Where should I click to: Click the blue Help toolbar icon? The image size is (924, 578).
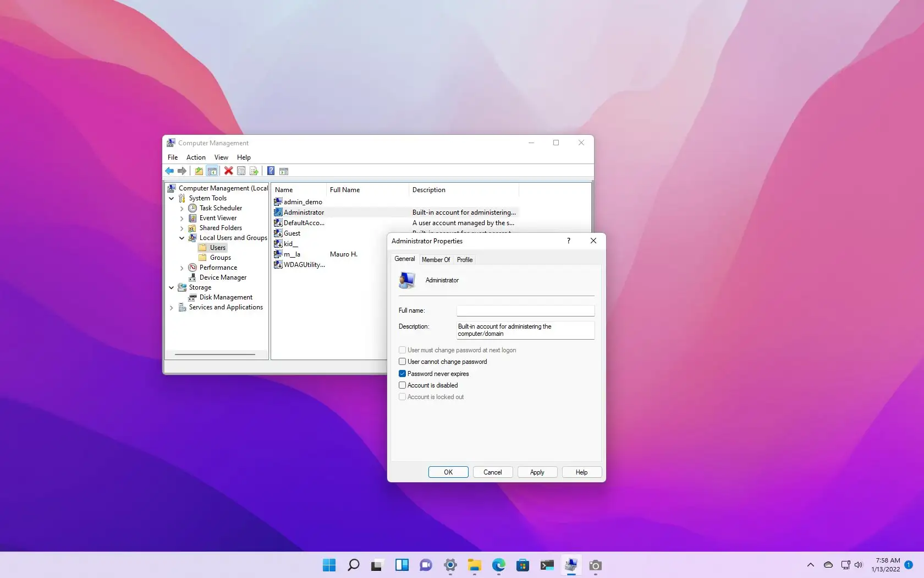(271, 171)
